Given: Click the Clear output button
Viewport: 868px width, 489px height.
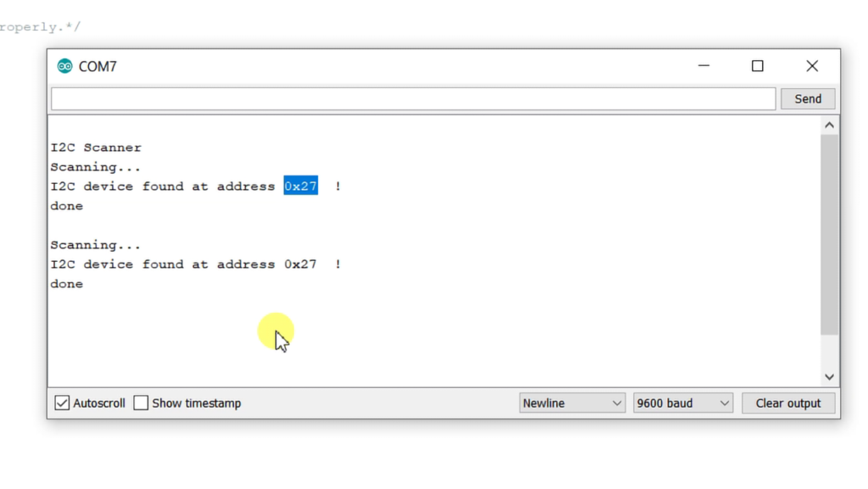Looking at the screenshot, I should coord(788,403).
